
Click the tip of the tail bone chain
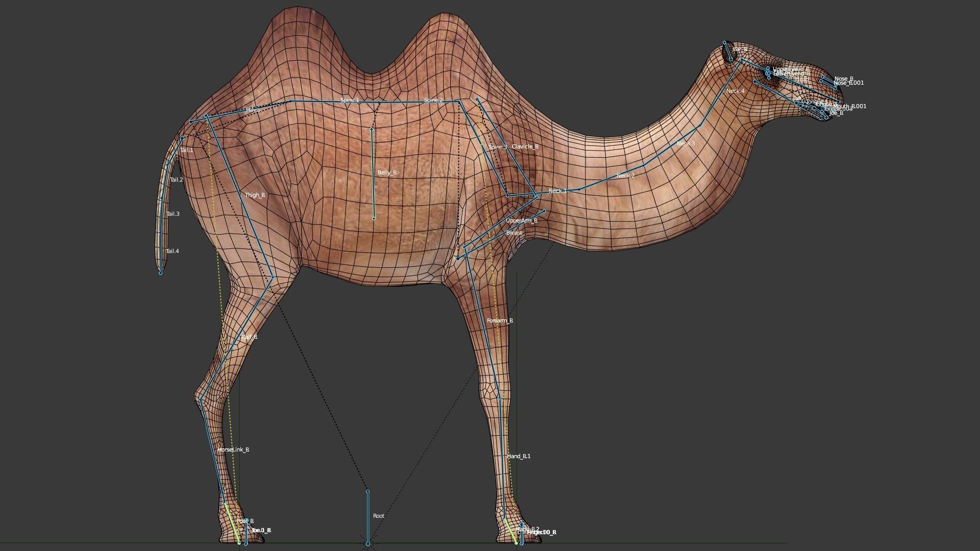pos(160,273)
